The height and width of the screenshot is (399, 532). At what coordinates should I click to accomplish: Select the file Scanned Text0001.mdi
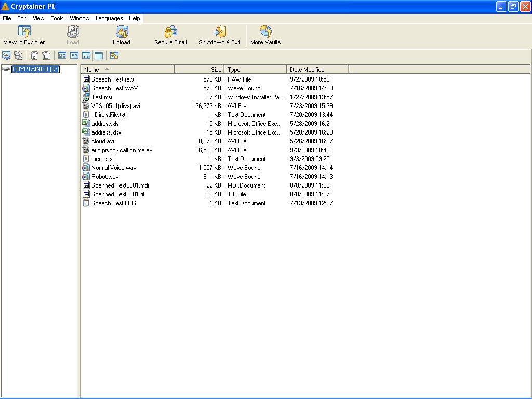pos(120,185)
